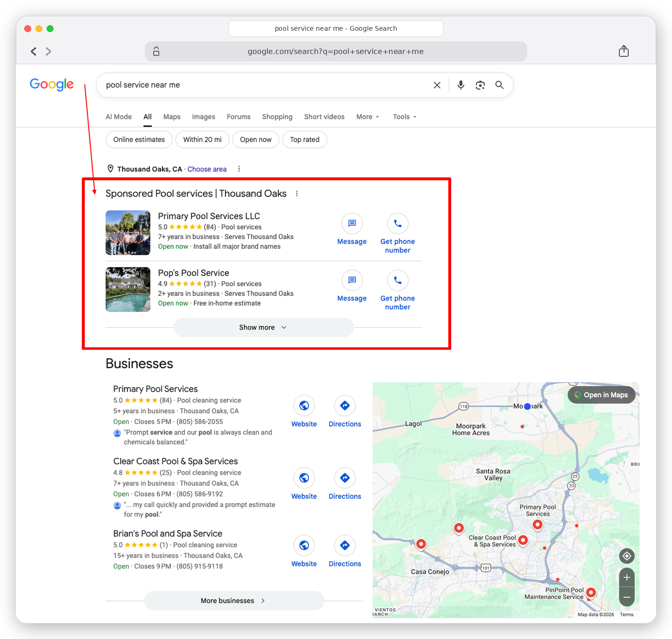Click the magnifier search icon
Image resolution: width=672 pixels, height=639 pixels.
click(x=499, y=85)
